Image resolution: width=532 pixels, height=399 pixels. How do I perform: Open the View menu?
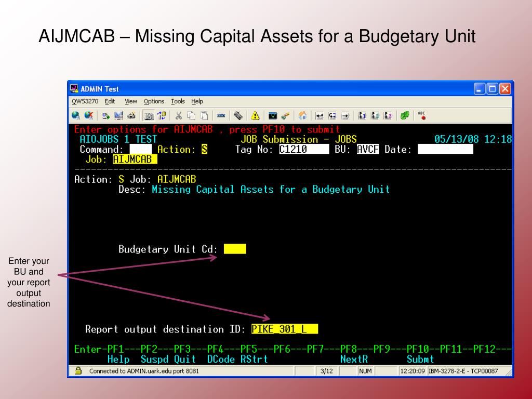coord(130,101)
